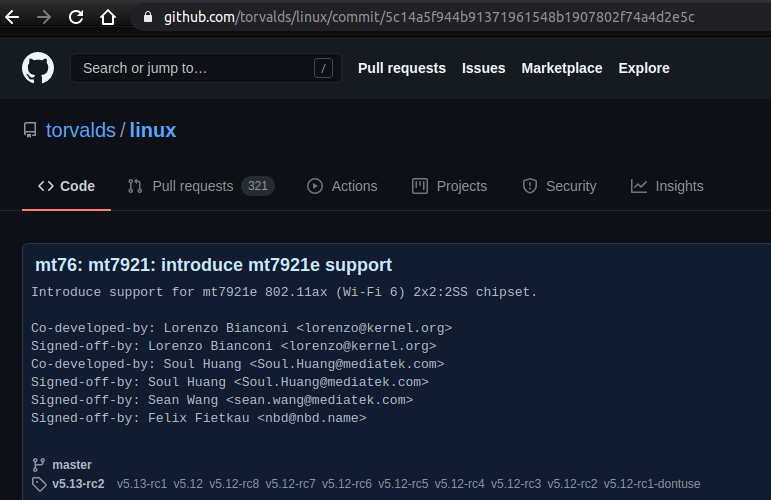Click the Pull requests tab icon

135,186
